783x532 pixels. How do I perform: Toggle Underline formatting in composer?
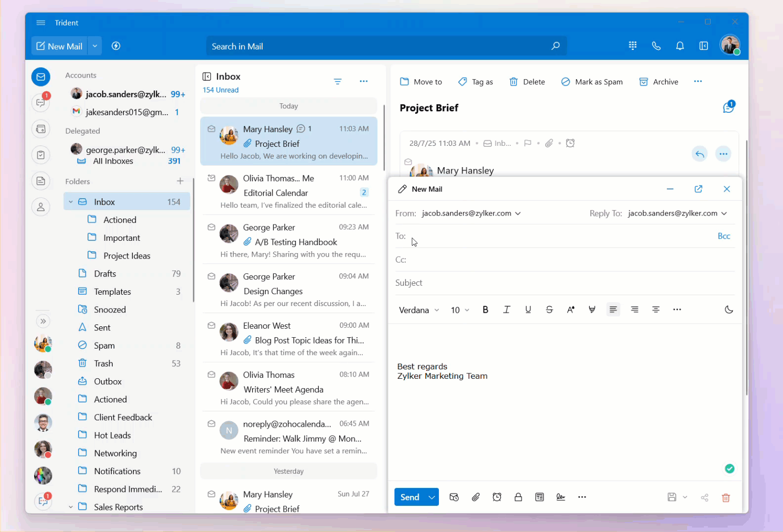[x=528, y=310]
